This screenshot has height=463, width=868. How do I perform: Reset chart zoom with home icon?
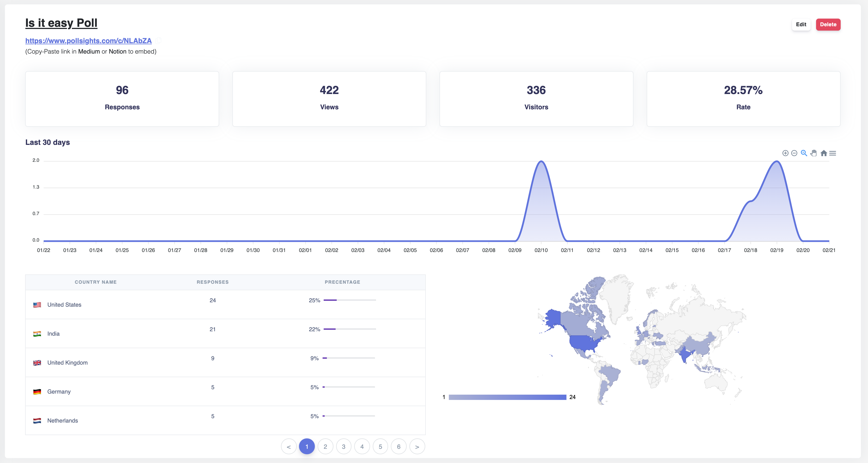click(823, 153)
